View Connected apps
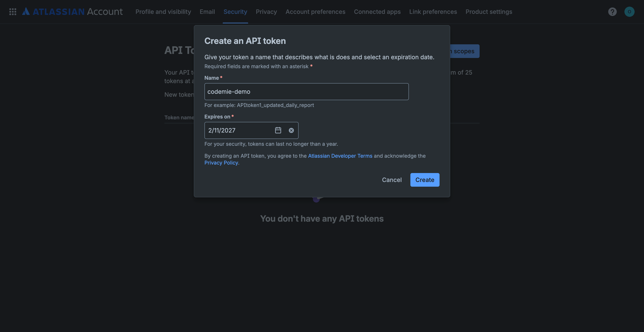Screen dimensions: 644x332 [x=377, y=12]
